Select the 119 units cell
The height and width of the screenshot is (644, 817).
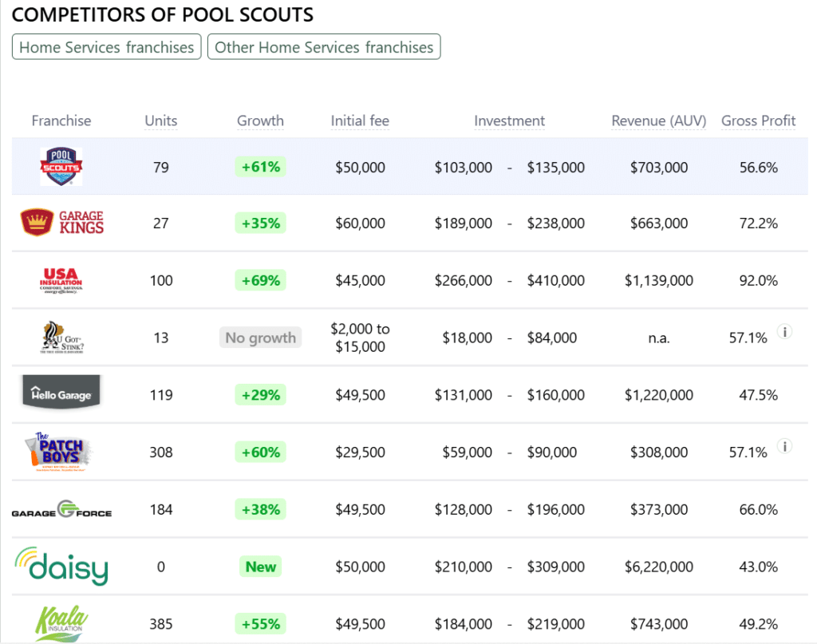point(161,395)
